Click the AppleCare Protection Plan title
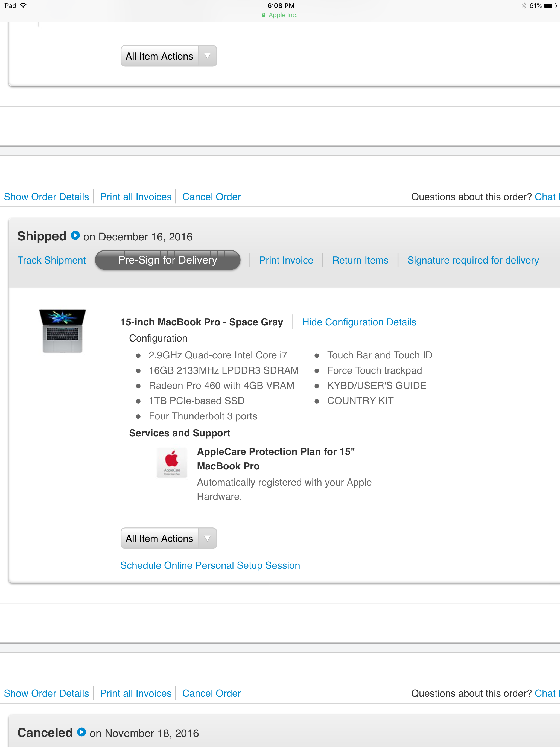 pyautogui.click(x=276, y=459)
